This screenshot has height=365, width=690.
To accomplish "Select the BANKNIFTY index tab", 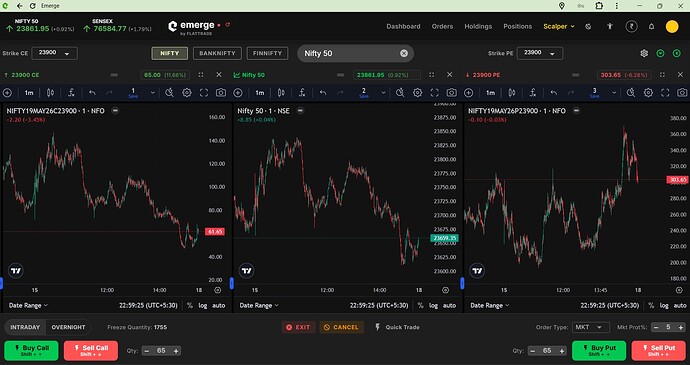I will 217,53.
